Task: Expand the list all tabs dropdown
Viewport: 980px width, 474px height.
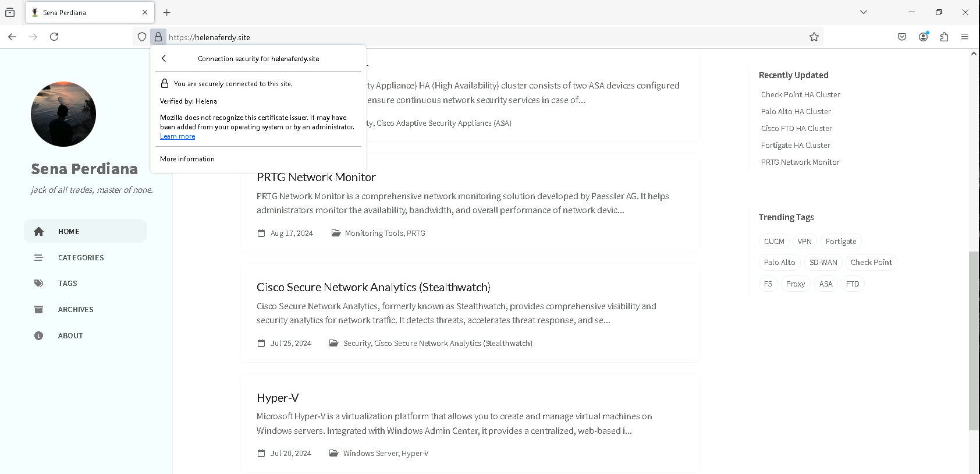Action: 864,12
